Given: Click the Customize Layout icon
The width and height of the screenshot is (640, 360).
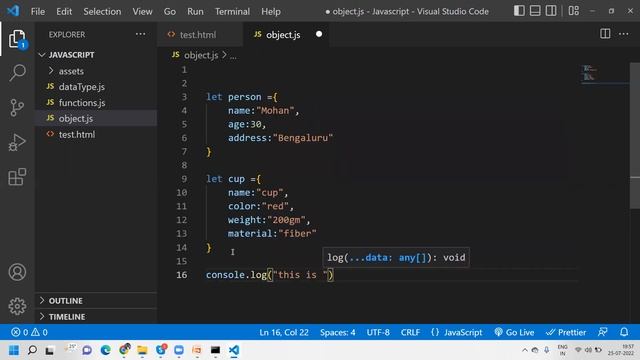Looking at the screenshot, I should [573, 11].
